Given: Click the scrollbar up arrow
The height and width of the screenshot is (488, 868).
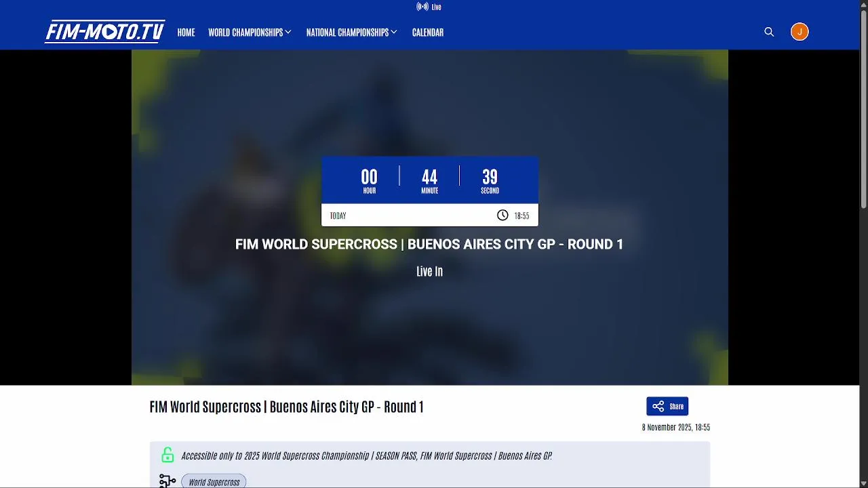Looking at the screenshot, I should point(863,5).
